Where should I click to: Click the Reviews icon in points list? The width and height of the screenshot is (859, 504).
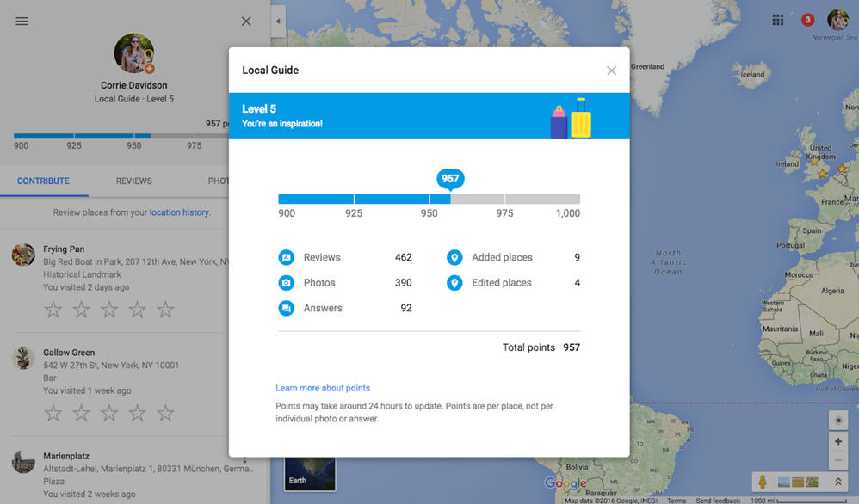tap(286, 257)
